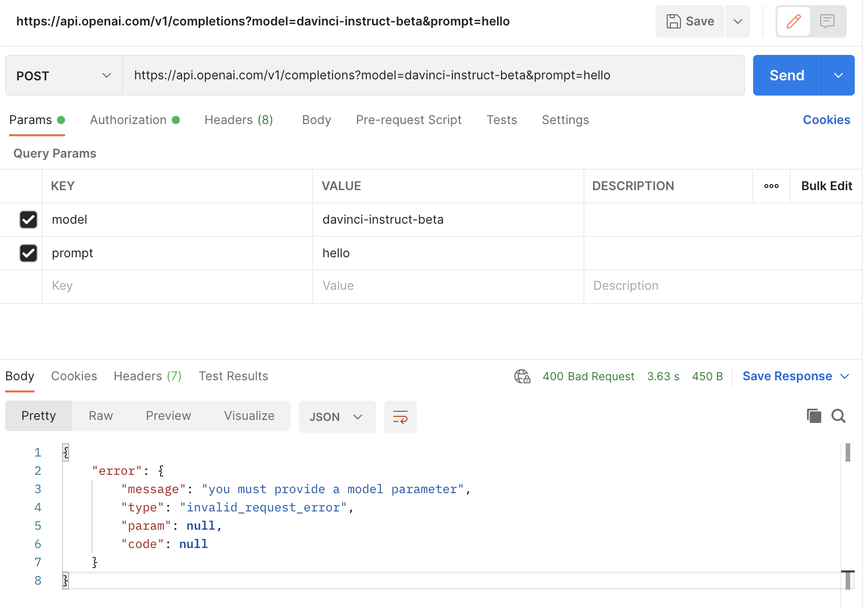The width and height of the screenshot is (868, 608).
Task: Click the Bulk Edit button
Action: point(826,186)
